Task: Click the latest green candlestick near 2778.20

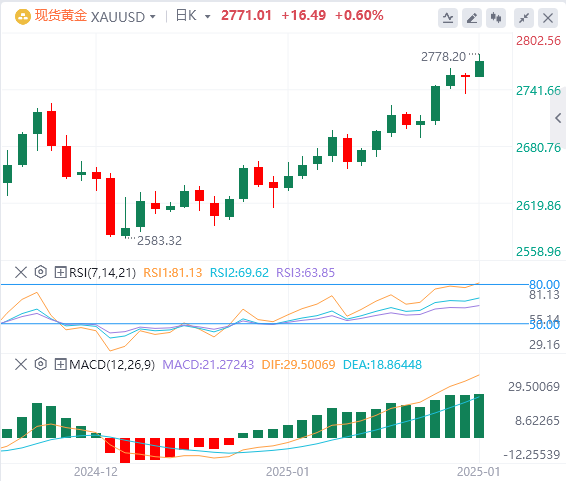Action: point(479,69)
